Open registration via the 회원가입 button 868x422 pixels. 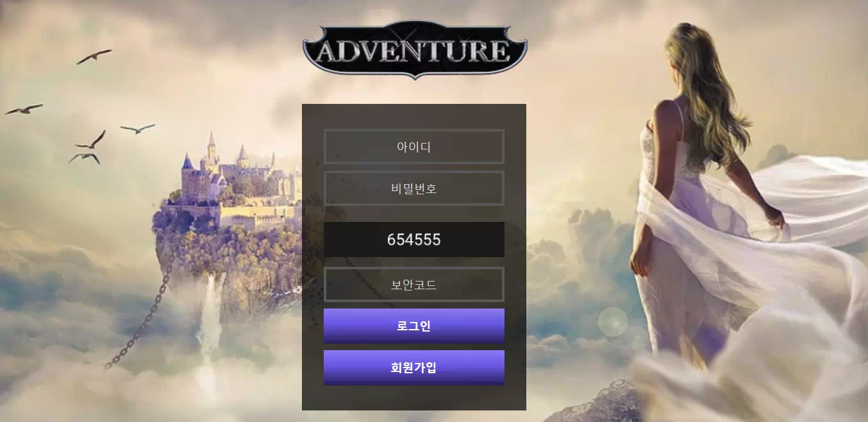pos(414,367)
